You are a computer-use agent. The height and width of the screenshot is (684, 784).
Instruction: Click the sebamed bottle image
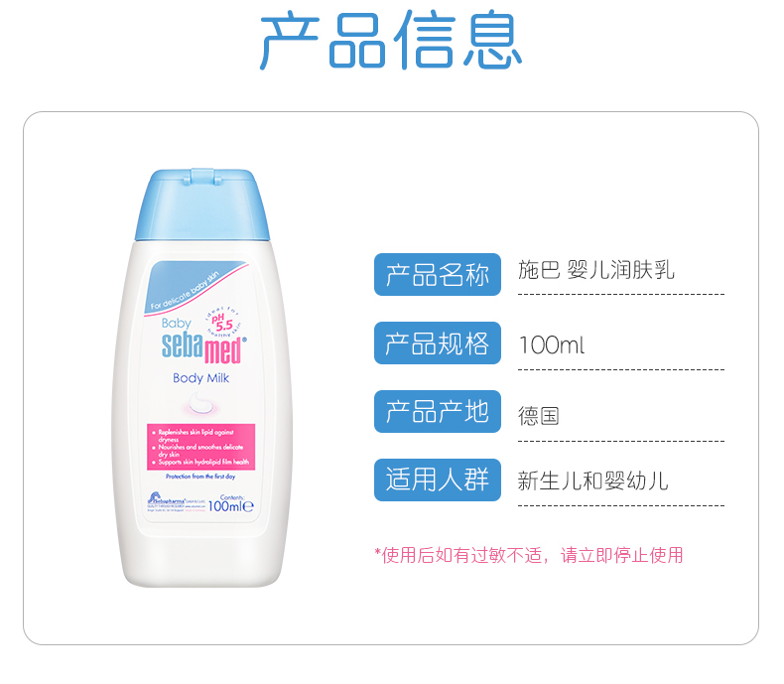[202, 377]
